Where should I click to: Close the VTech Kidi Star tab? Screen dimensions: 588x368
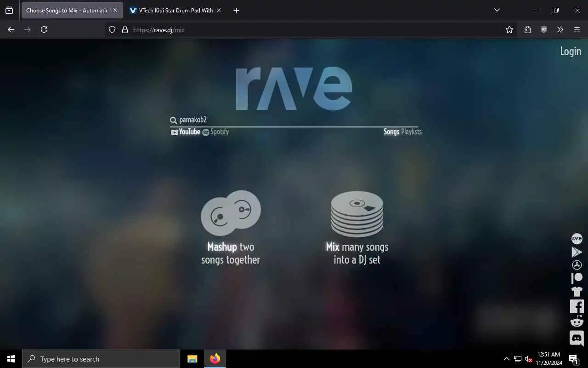tap(219, 10)
